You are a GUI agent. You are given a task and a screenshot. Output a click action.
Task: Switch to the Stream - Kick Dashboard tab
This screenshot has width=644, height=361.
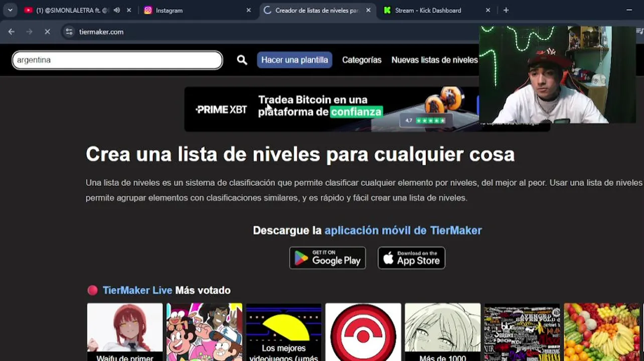point(437,10)
